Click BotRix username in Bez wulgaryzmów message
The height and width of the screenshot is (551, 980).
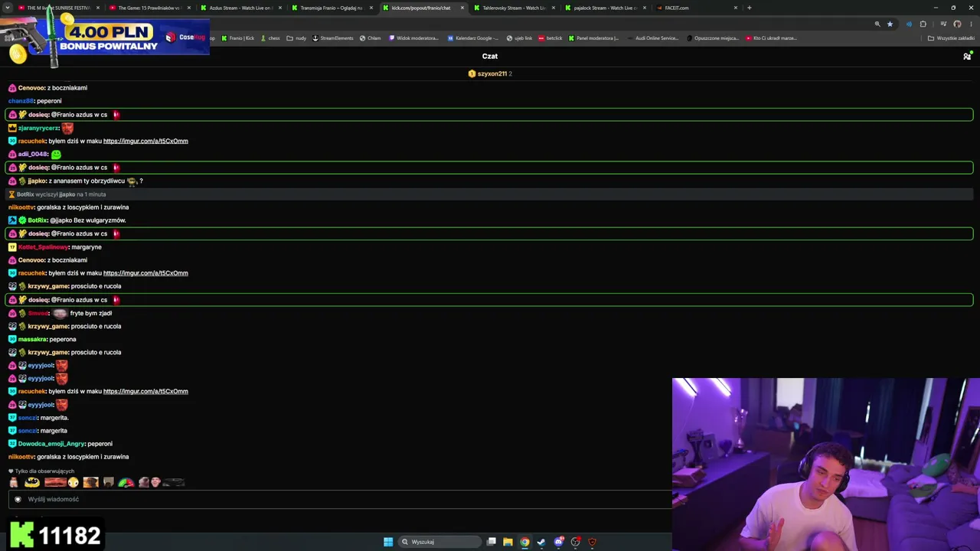[38, 220]
